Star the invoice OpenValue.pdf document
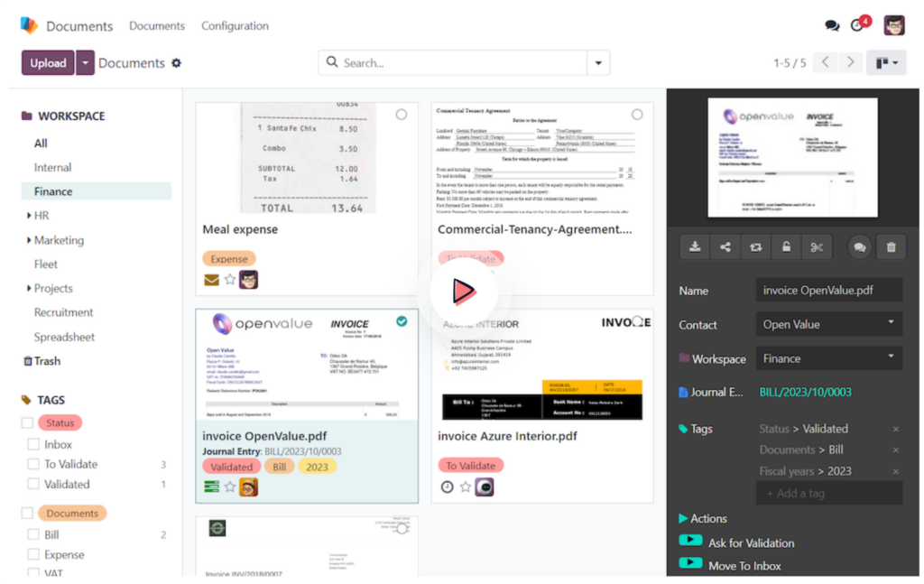This screenshot has height=584, width=924. pyautogui.click(x=230, y=487)
